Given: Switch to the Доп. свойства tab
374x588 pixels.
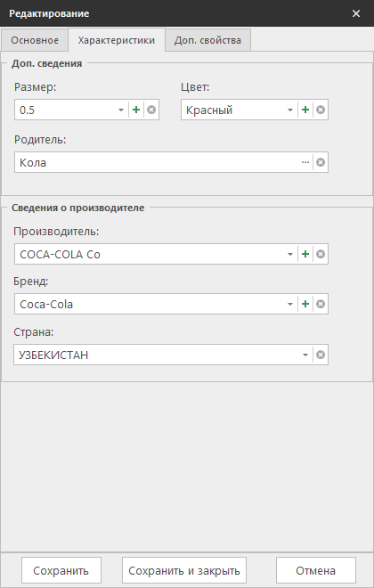Looking at the screenshot, I should [x=208, y=40].
